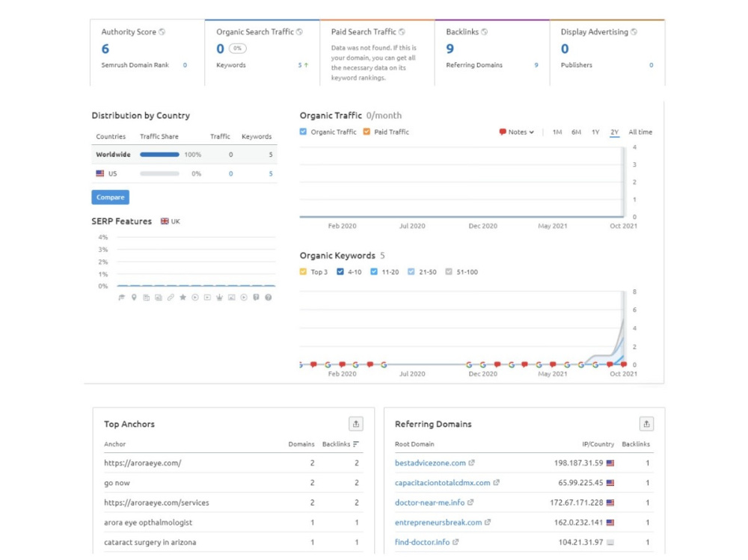Click the US traffic share bar

[x=159, y=173]
